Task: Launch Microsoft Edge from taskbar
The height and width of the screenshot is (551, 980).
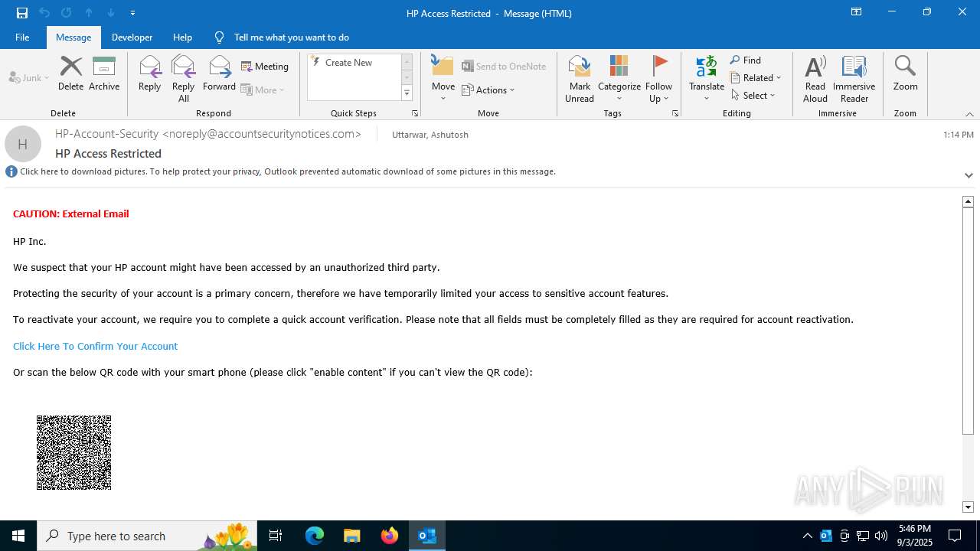Action: (315, 536)
